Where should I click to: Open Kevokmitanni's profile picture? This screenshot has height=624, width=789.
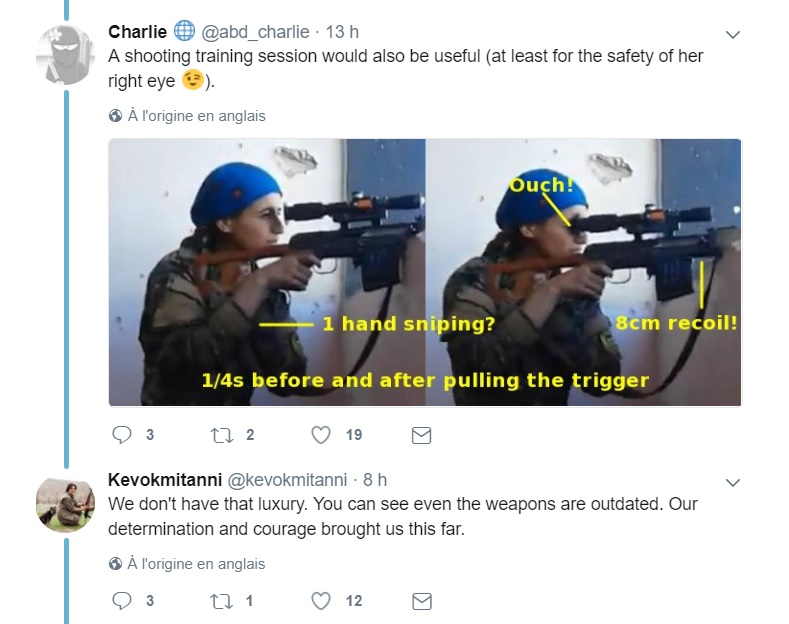pyautogui.click(x=65, y=503)
